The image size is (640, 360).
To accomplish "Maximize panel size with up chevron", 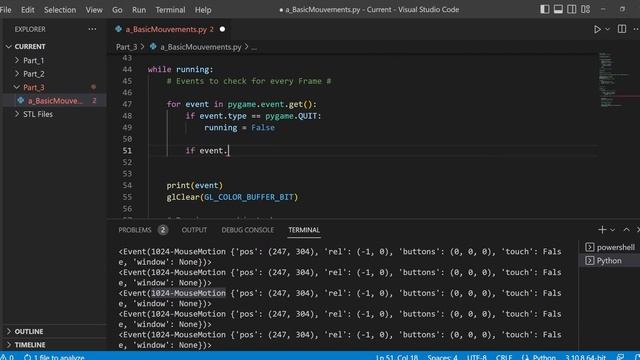I will coord(626,230).
